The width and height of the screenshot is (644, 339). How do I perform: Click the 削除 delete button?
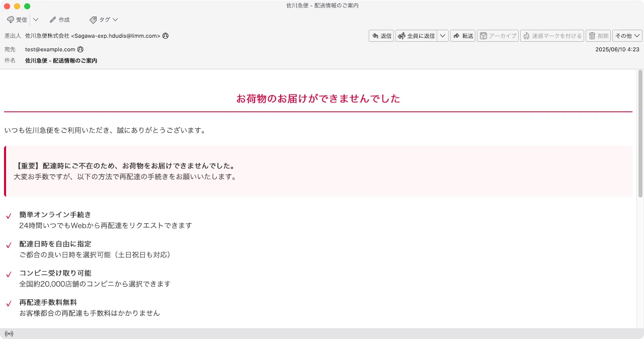click(598, 36)
